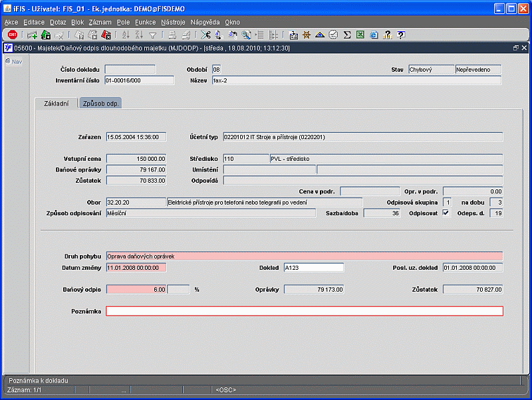Screen dimensions: 532x400
Task: Close the inner MJDODP form window
Action: (524, 48)
